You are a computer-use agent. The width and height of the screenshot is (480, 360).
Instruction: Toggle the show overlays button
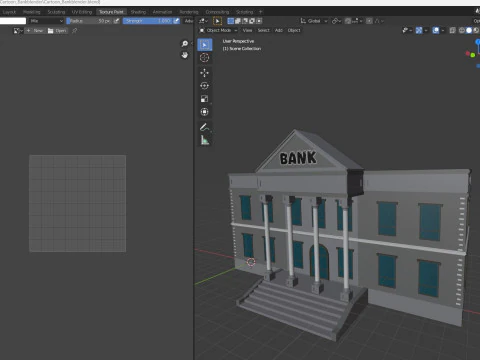[436, 30]
